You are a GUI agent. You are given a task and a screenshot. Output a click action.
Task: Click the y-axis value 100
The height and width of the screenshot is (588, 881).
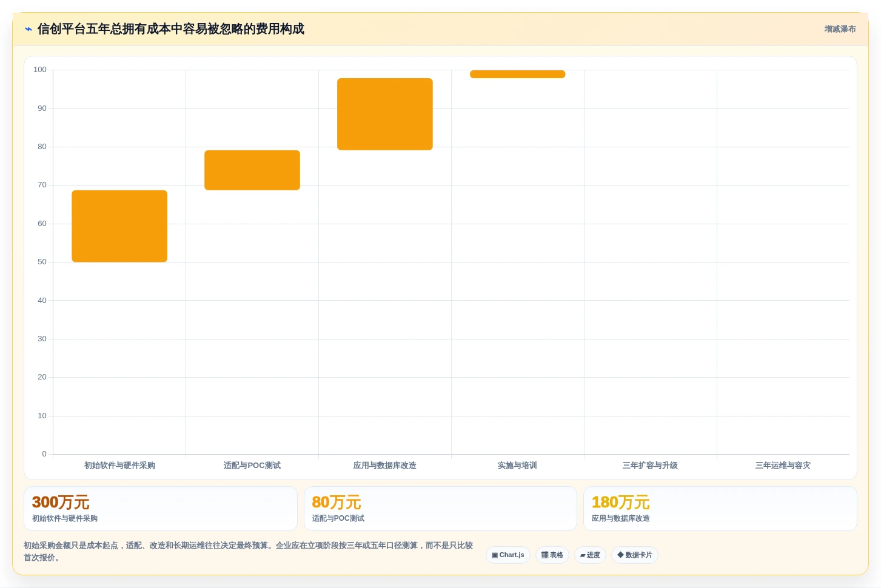click(40, 70)
